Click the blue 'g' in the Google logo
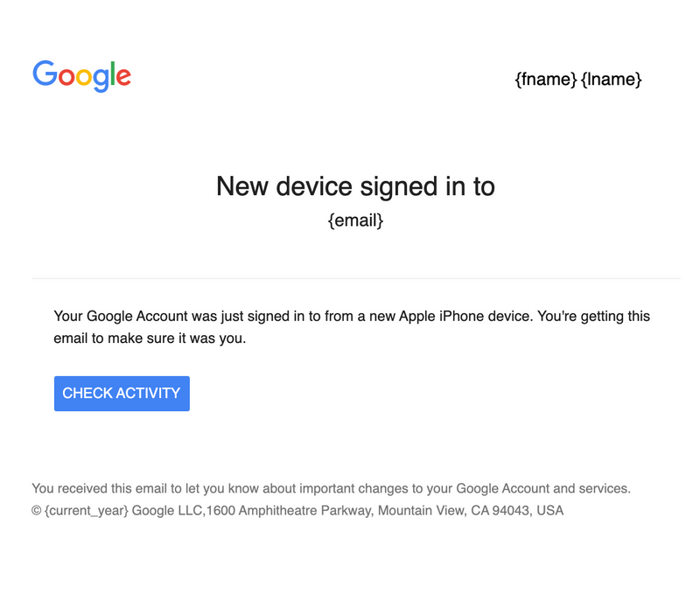Screen dimensions: 700x594 tap(101, 79)
